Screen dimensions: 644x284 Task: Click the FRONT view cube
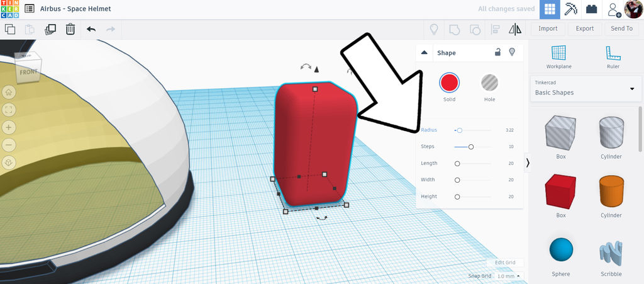[x=28, y=72]
